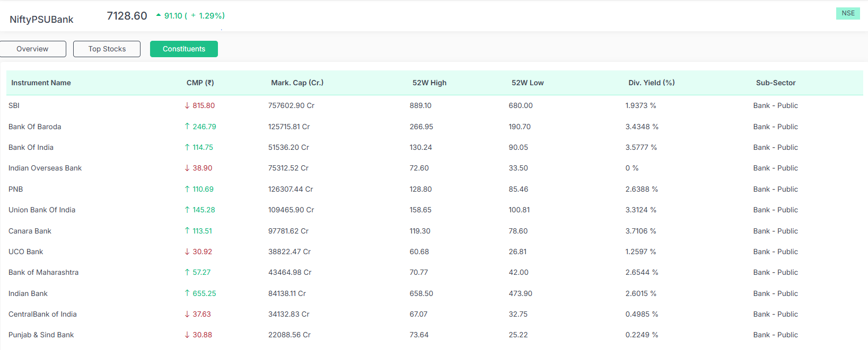Select the Constituents tab
The width and height of the screenshot is (868, 350).
(x=183, y=49)
